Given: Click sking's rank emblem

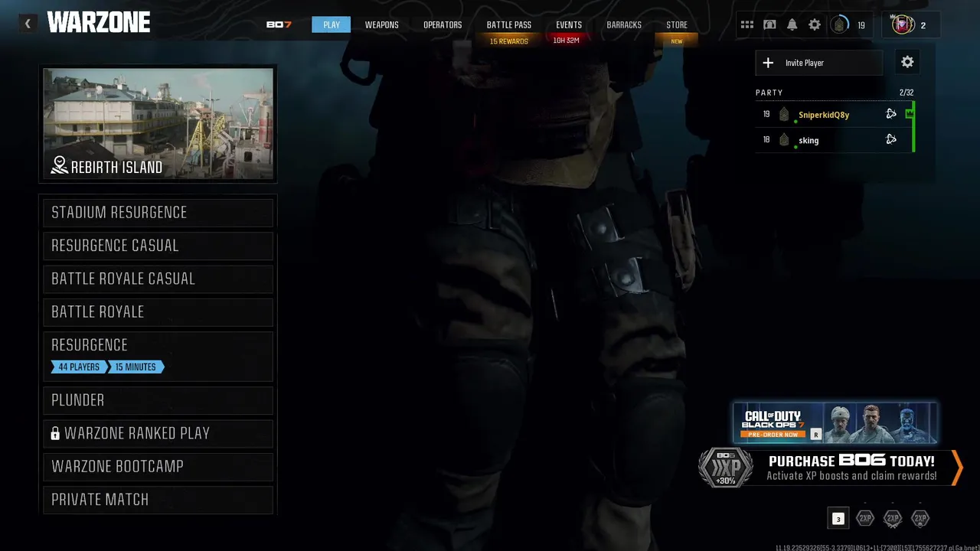Looking at the screenshot, I should (x=784, y=140).
